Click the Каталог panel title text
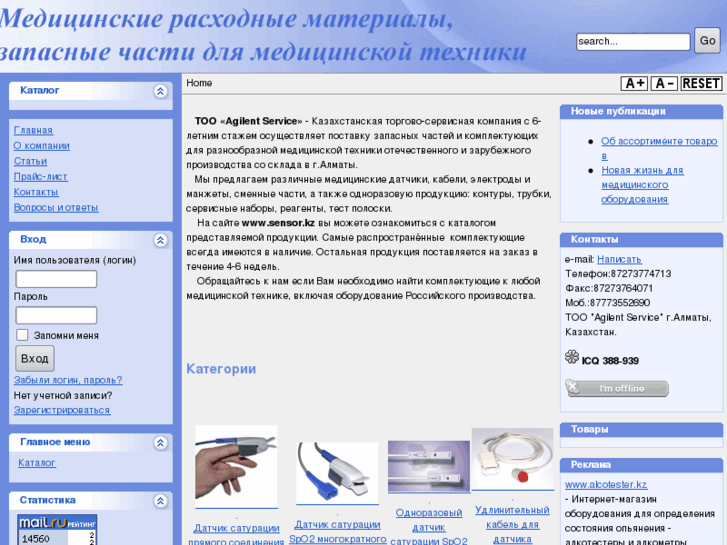This screenshot has width=727, height=545. 39,90
